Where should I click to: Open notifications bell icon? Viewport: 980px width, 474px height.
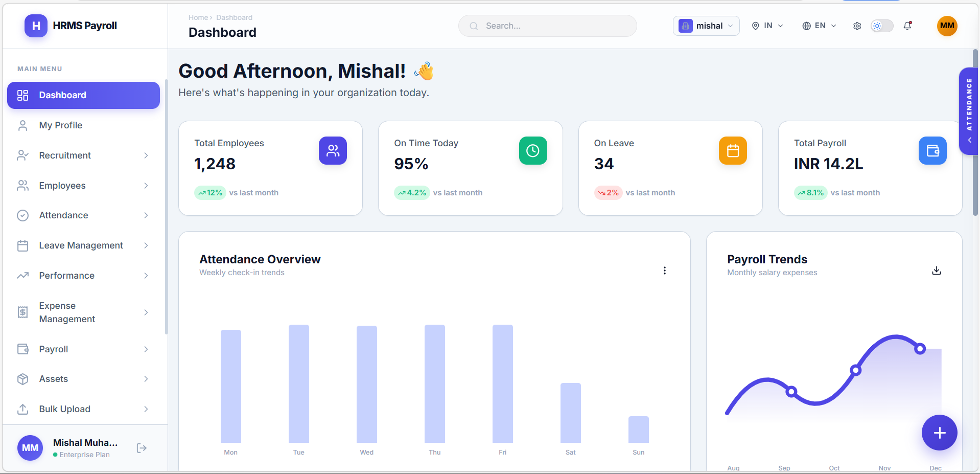tap(907, 26)
